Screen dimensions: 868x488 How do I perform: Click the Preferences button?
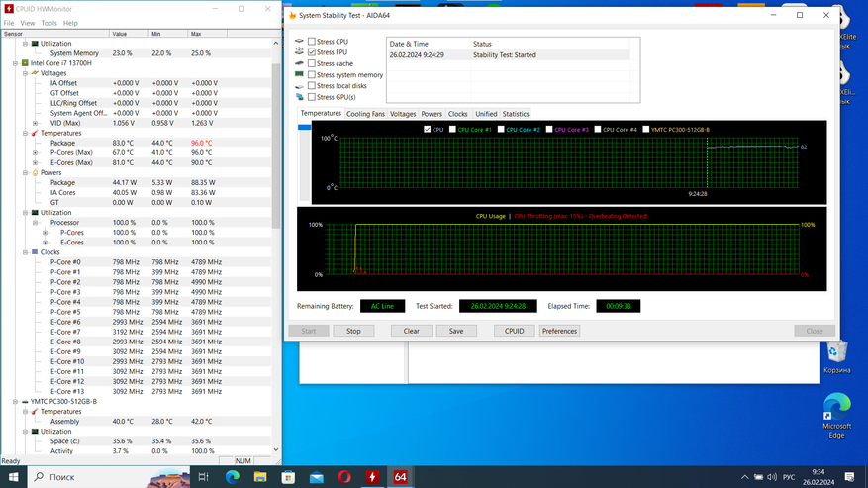559,331
